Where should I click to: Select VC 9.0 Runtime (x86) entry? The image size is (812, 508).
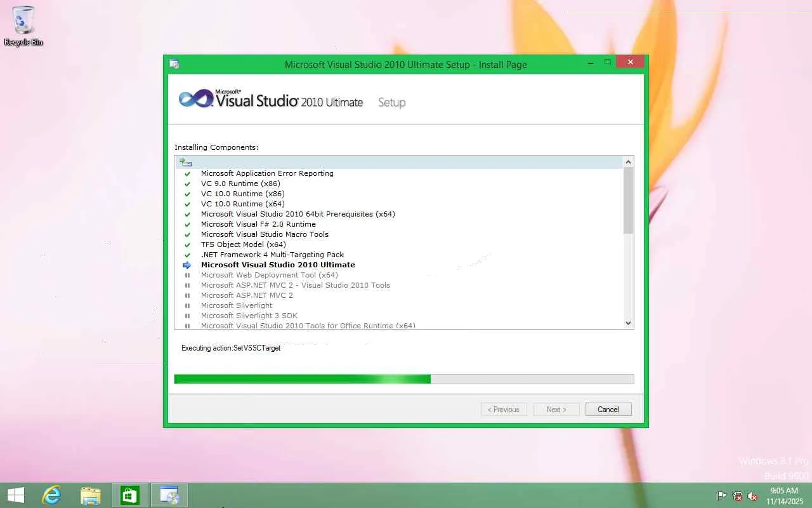(240, 184)
